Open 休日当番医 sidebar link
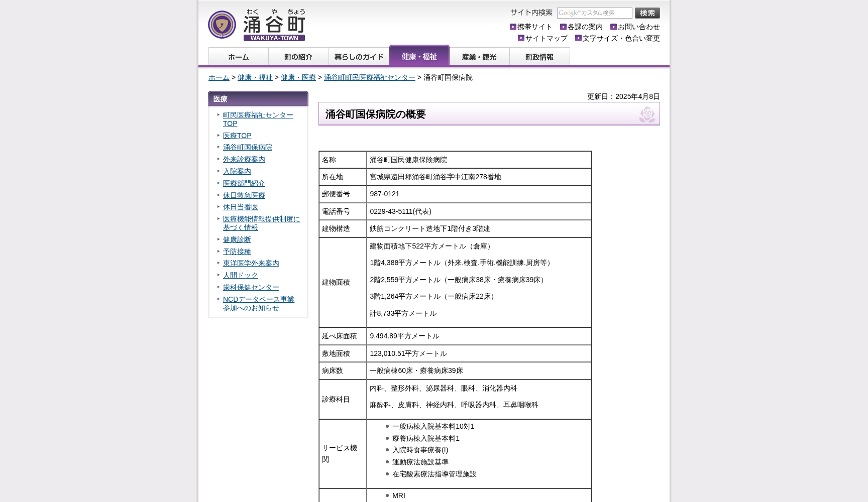The height and width of the screenshot is (502, 868). [241, 207]
